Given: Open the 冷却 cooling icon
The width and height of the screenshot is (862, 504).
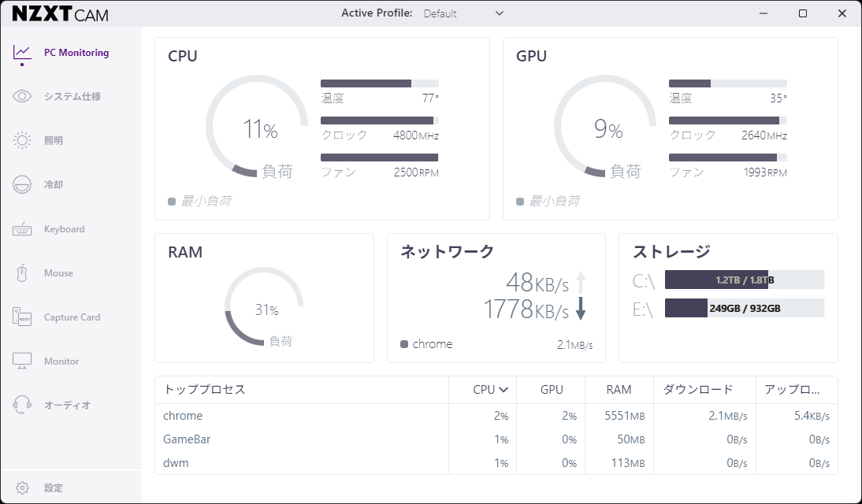Looking at the screenshot, I should click(x=22, y=185).
